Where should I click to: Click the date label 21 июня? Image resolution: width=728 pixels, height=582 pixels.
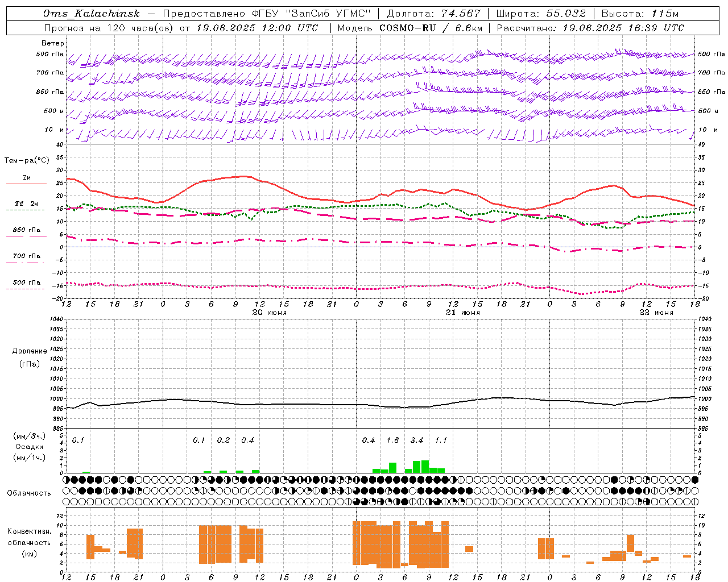pos(463,313)
